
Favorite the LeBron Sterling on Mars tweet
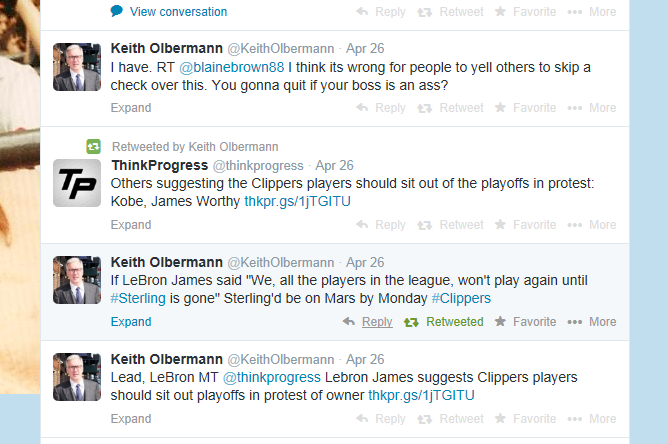tap(525, 322)
